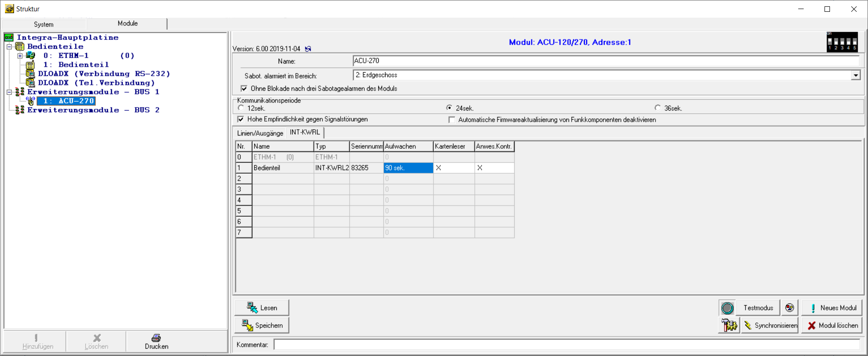Enable 'Automatische Firmwareaktualisierung deaktivieren' checkbox

tap(452, 120)
